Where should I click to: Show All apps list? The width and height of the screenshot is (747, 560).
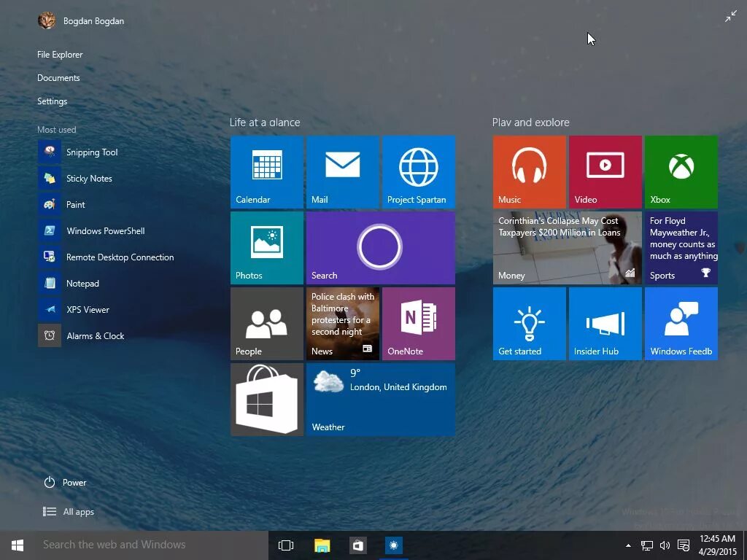69,512
